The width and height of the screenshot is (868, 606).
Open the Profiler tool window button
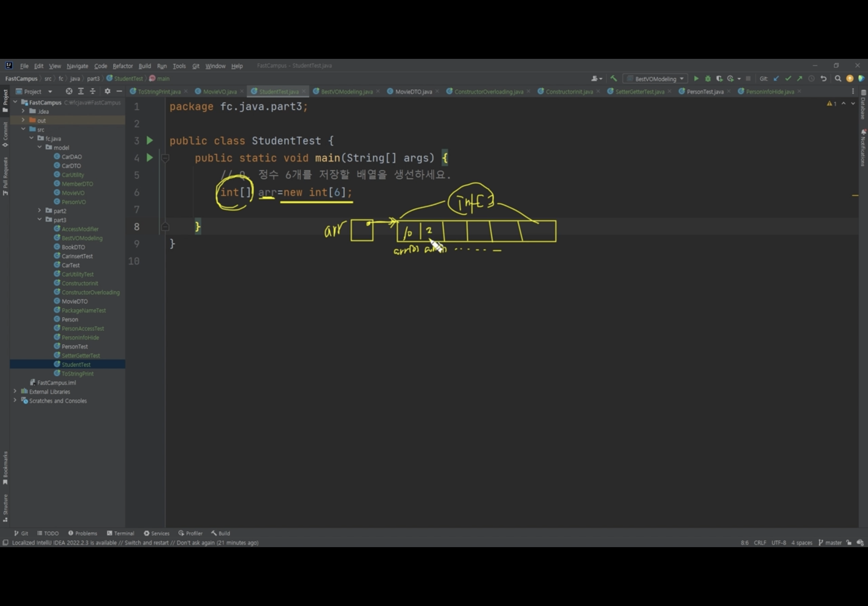190,533
